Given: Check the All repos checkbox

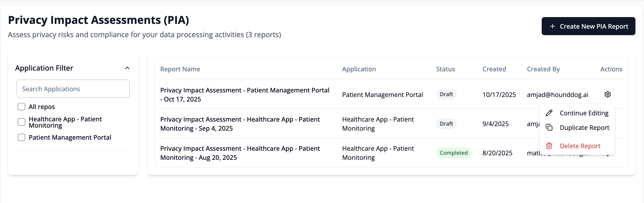Looking at the screenshot, I should (22, 107).
